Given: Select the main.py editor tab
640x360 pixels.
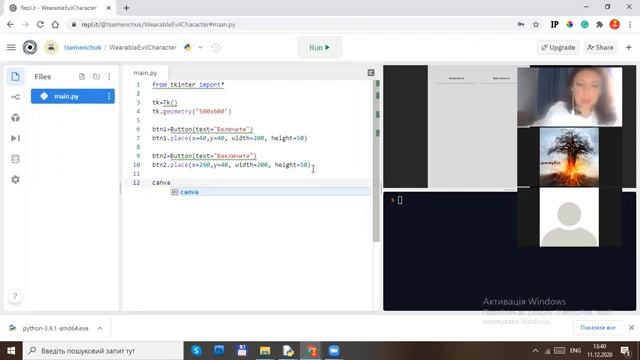Looking at the screenshot, I should [x=145, y=73].
